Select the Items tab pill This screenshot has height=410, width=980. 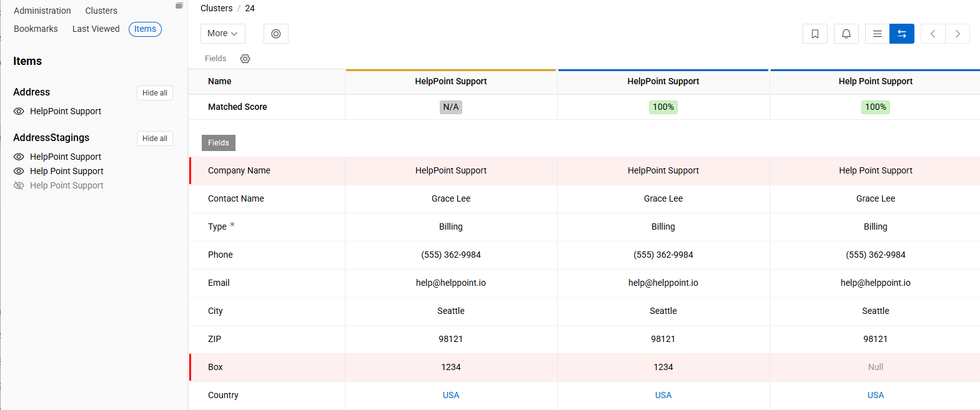145,29
